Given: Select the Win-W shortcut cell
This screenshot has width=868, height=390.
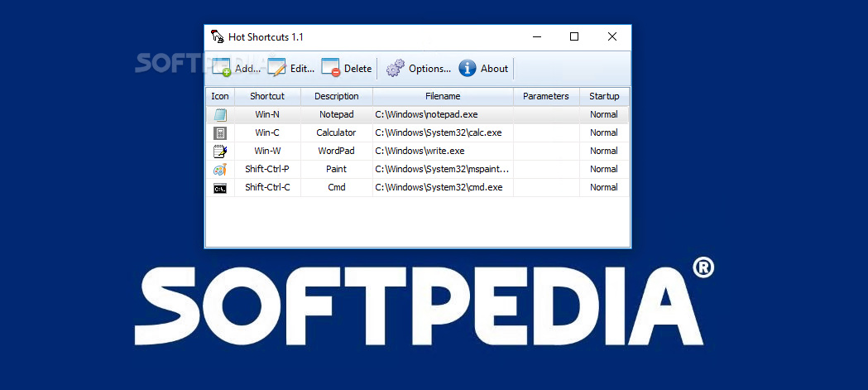Looking at the screenshot, I should pyautogui.click(x=267, y=151).
